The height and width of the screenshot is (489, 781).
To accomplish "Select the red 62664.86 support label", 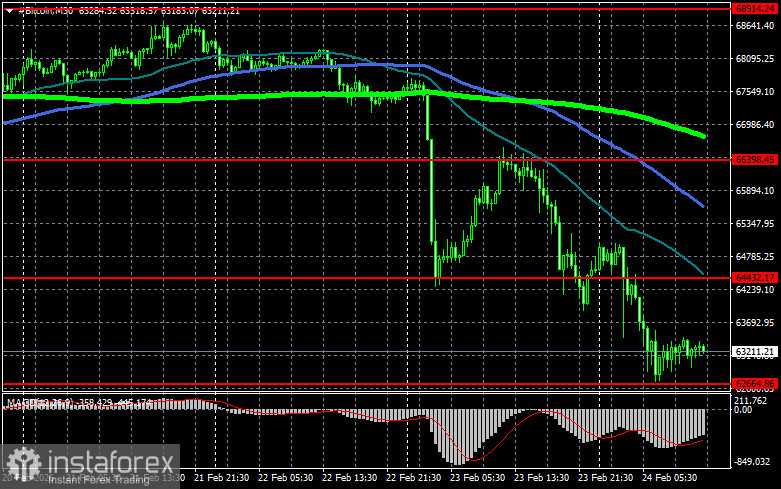I will coord(755,383).
